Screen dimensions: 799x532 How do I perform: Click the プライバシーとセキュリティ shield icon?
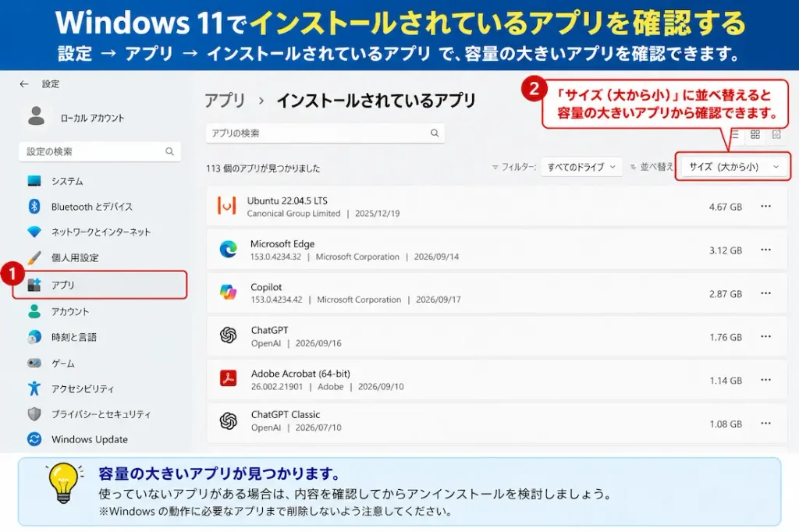coord(34,413)
